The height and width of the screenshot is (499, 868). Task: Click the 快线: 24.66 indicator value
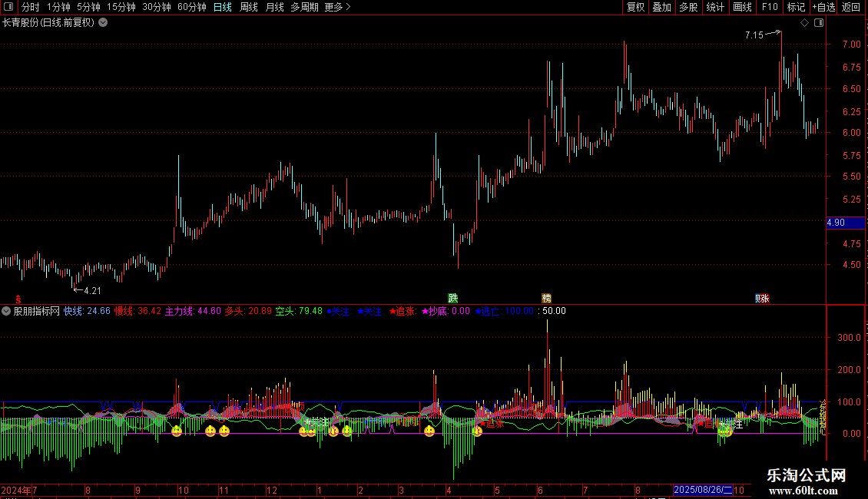[87, 311]
